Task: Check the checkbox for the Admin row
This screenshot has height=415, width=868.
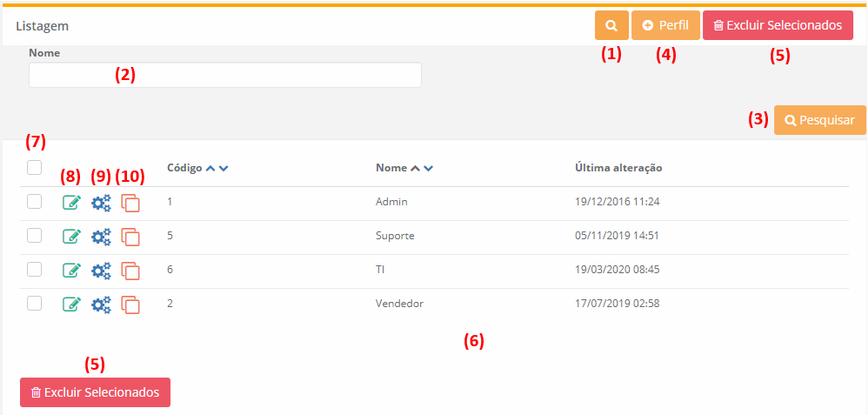Action: [35, 202]
